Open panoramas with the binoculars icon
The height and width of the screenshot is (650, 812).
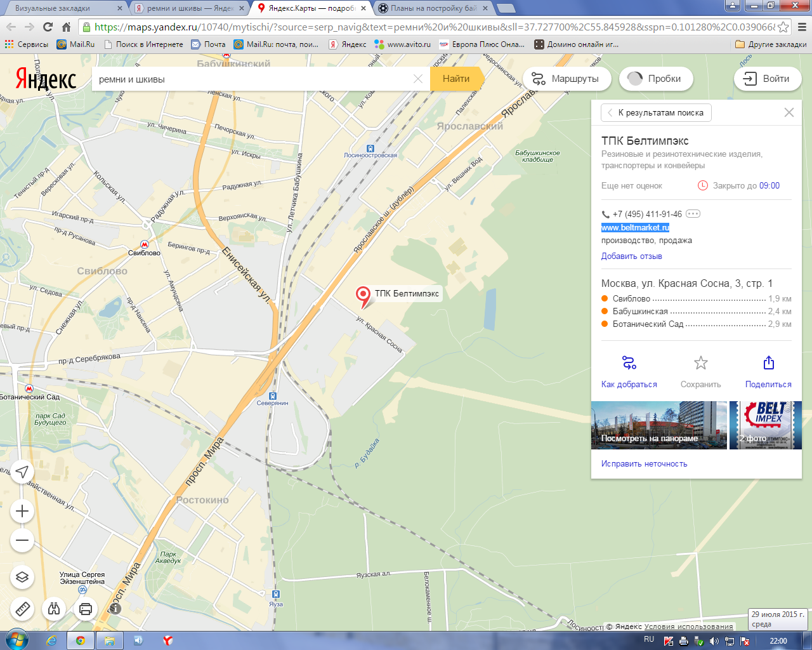[x=54, y=609]
